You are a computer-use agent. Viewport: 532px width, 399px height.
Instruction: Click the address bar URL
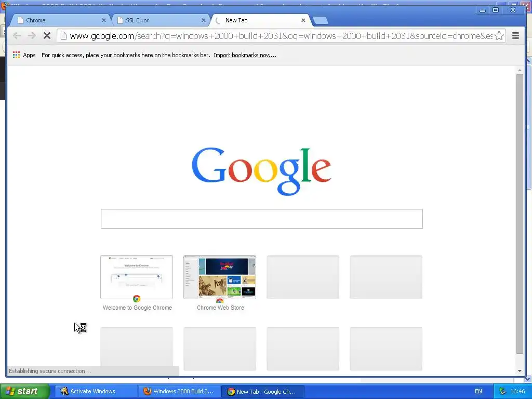point(281,36)
